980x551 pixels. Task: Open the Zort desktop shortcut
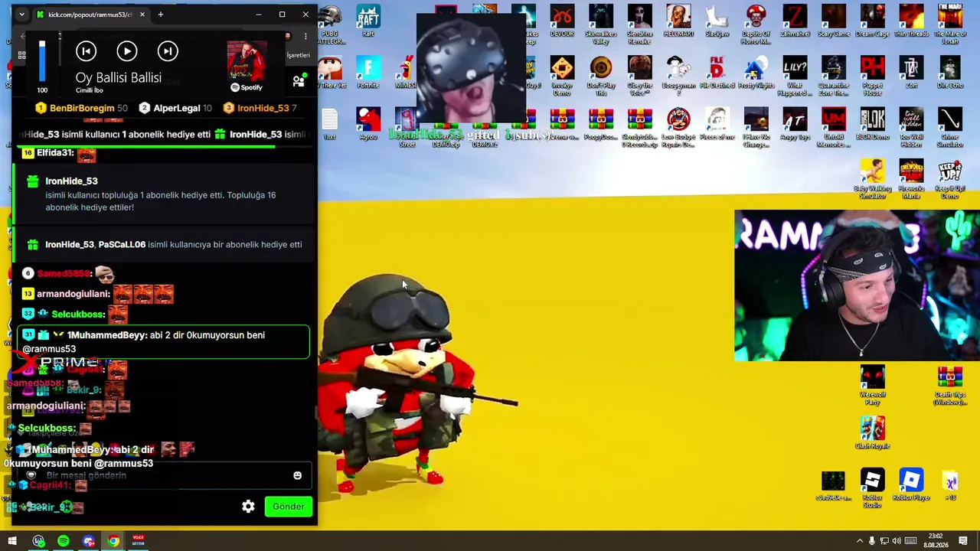click(911, 73)
